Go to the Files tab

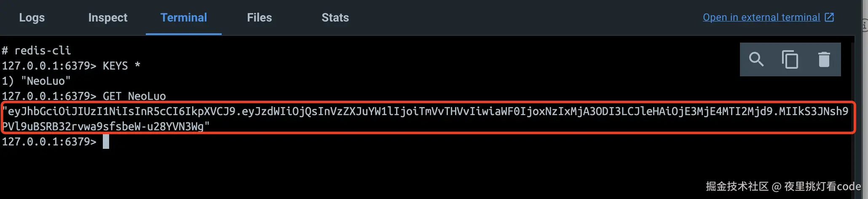pos(260,18)
